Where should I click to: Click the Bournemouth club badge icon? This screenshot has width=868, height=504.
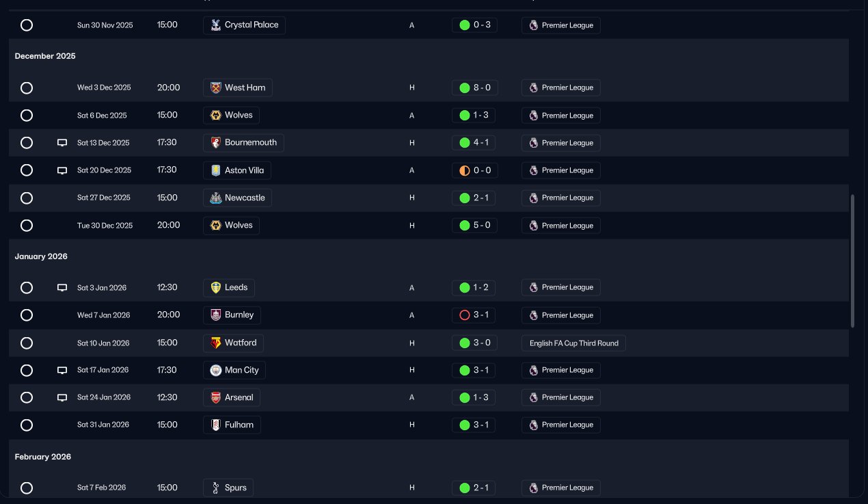(216, 143)
